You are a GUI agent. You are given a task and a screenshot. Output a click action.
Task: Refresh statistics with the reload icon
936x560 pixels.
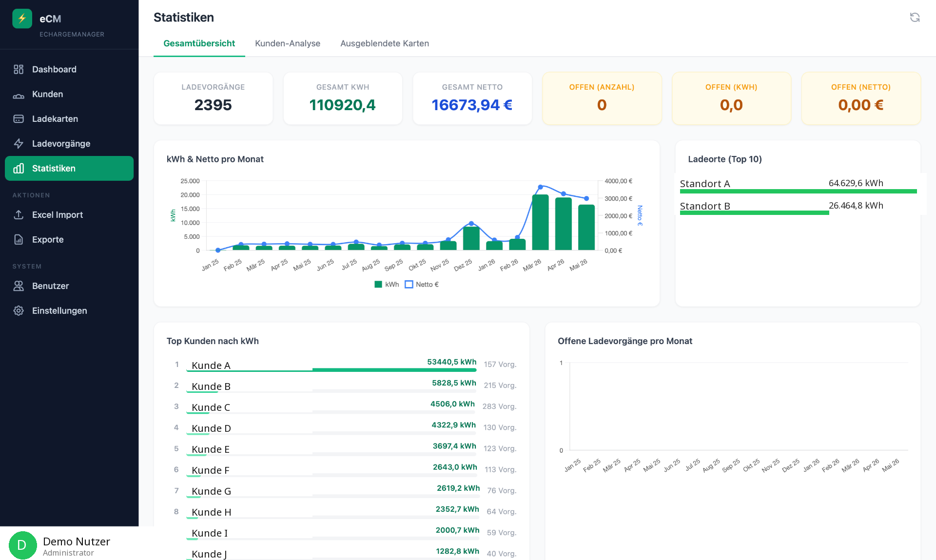915,18
